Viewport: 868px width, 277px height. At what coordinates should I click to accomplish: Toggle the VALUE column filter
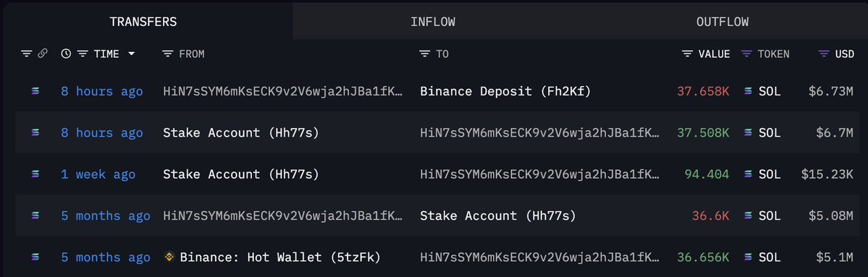point(687,54)
